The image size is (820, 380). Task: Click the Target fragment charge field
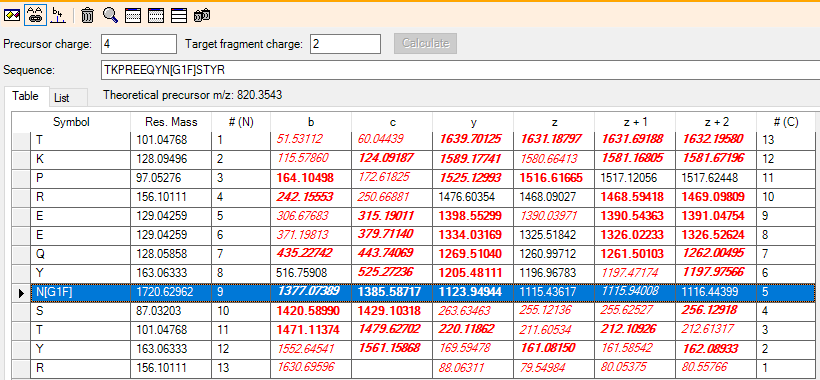(345, 44)
